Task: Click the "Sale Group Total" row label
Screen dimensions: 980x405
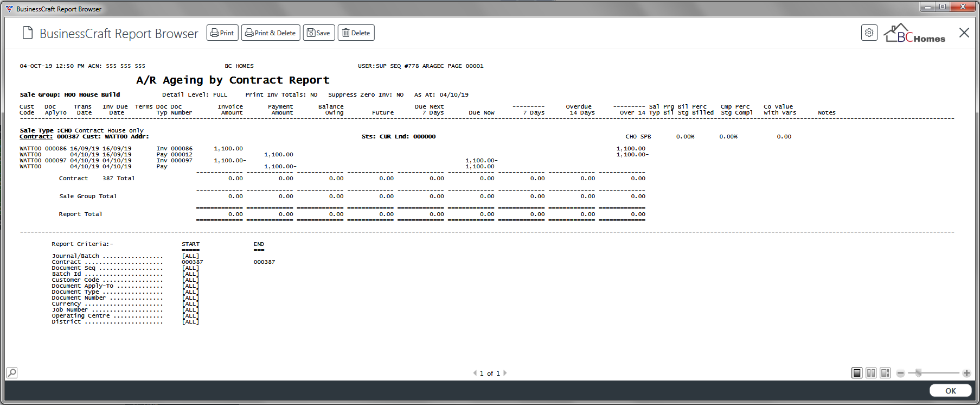Action: click(x=88, y=197)
